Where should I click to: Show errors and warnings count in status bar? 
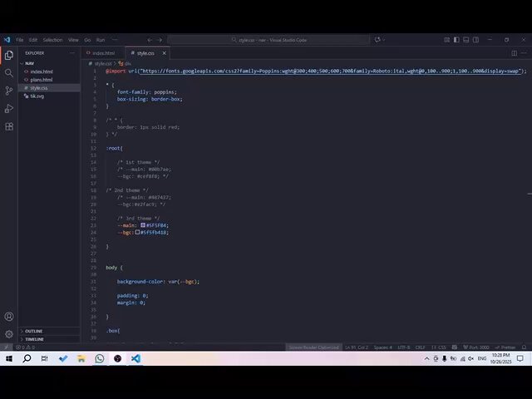[26, 347]
